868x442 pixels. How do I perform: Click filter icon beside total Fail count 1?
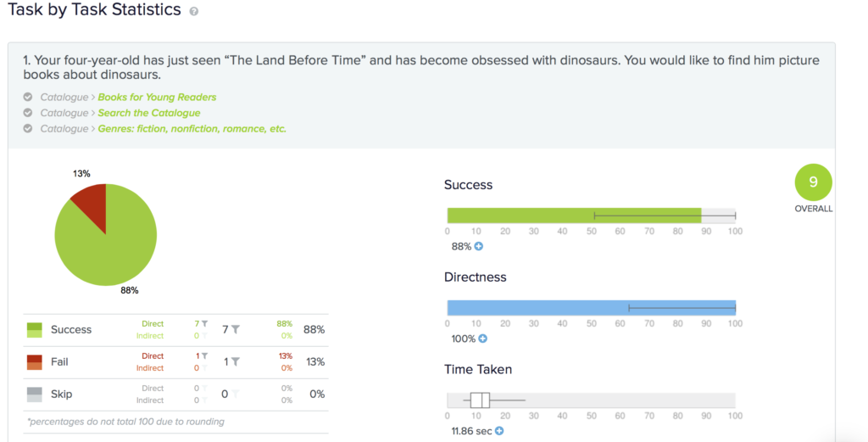236,361
